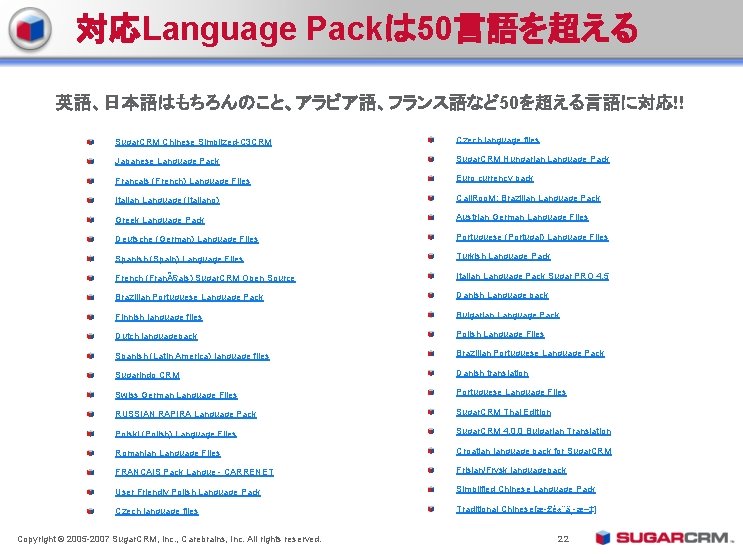
Task: Open Deutsche (German) Language Files link
Action: [x=187, y=239]
